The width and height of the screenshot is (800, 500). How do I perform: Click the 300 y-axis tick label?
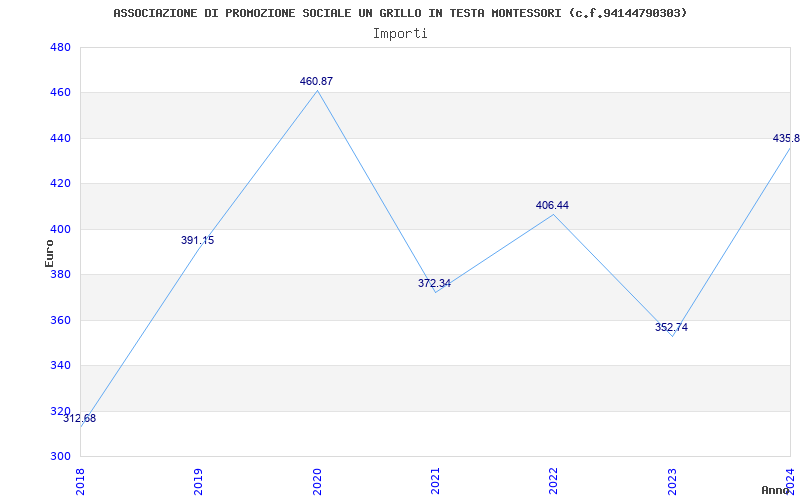pyautogui.click(x=60, y=457)
